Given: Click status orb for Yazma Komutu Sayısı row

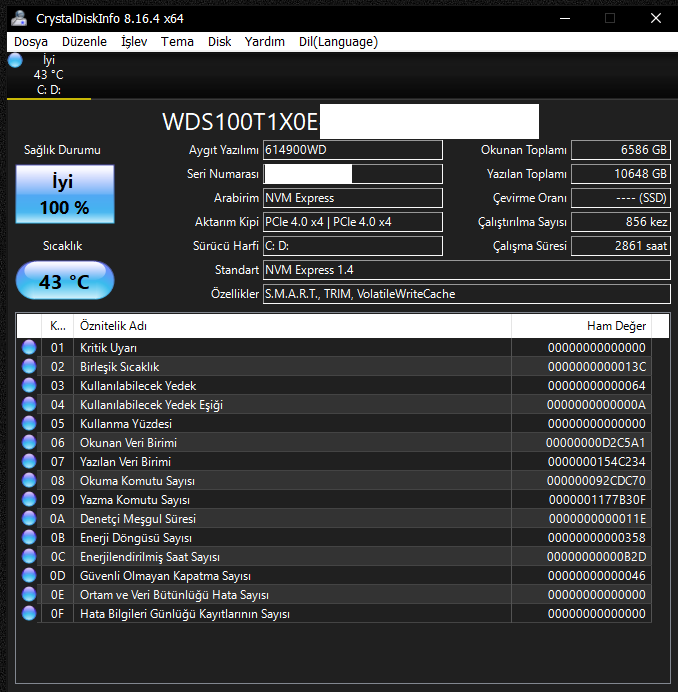Looking at the screenshot, I should (29, 500).
